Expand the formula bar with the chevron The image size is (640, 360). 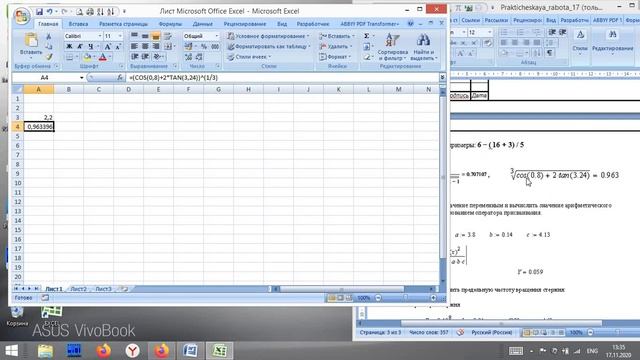click(442, 77)
